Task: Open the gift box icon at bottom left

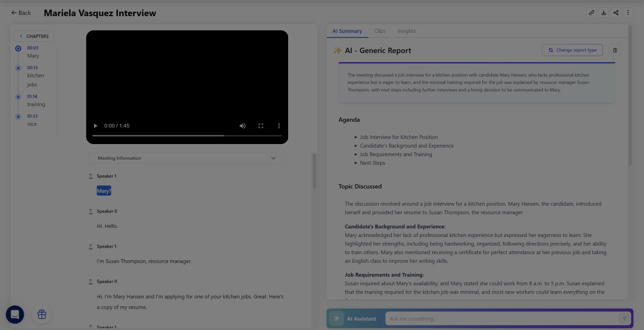Action: click(x=42, y=314)
